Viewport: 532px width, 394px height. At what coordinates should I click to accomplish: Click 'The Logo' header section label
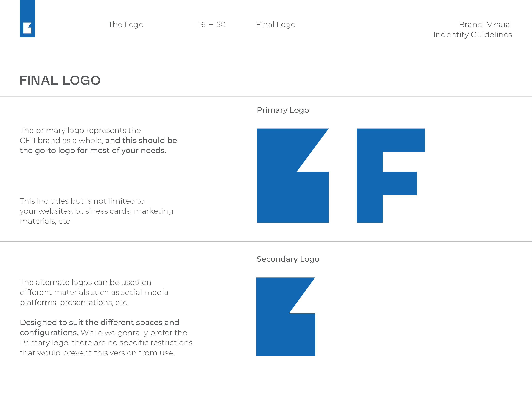click(x=126, y=24)
